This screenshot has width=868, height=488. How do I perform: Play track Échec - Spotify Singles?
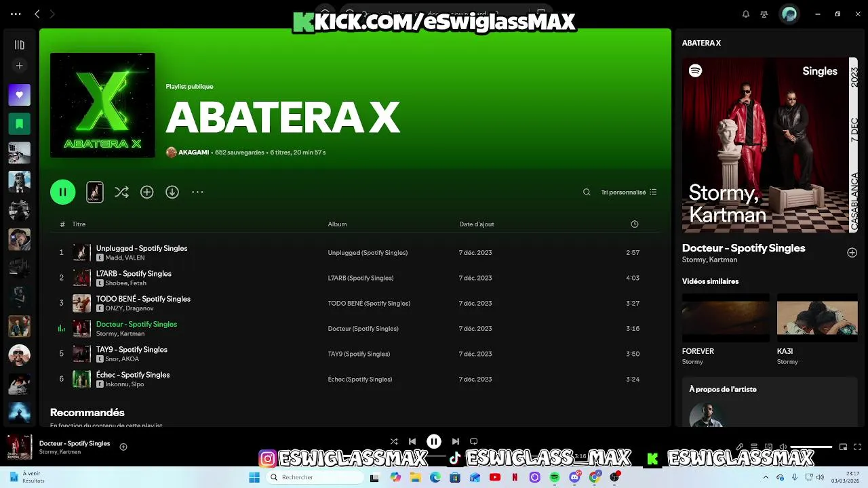coord(133,374)
